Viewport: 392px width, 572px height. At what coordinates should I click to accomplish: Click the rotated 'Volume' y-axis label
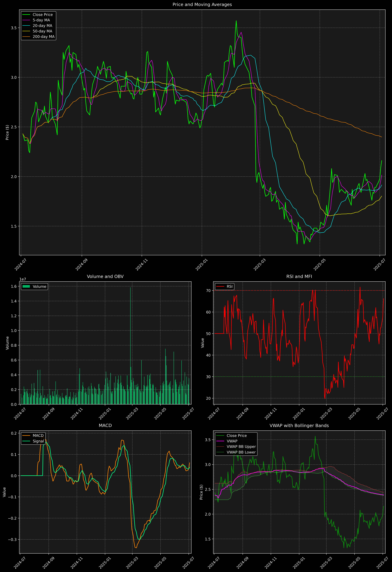[x=7, y=343]
